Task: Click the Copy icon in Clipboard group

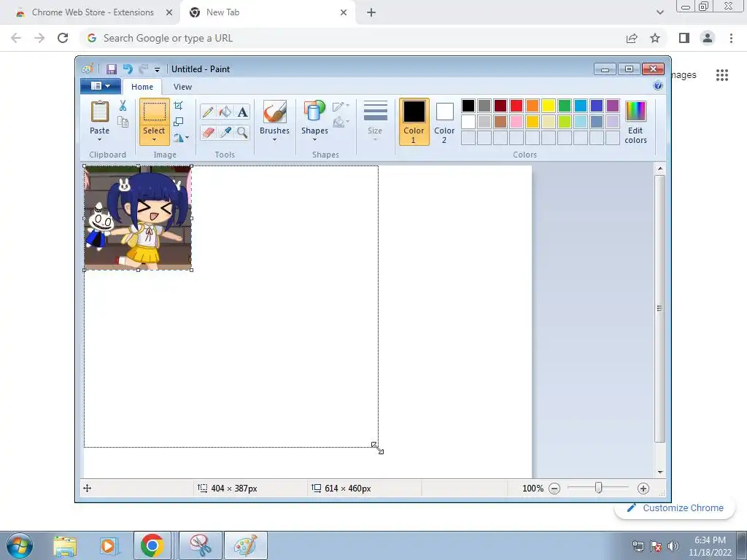Action: coord(123,122)
